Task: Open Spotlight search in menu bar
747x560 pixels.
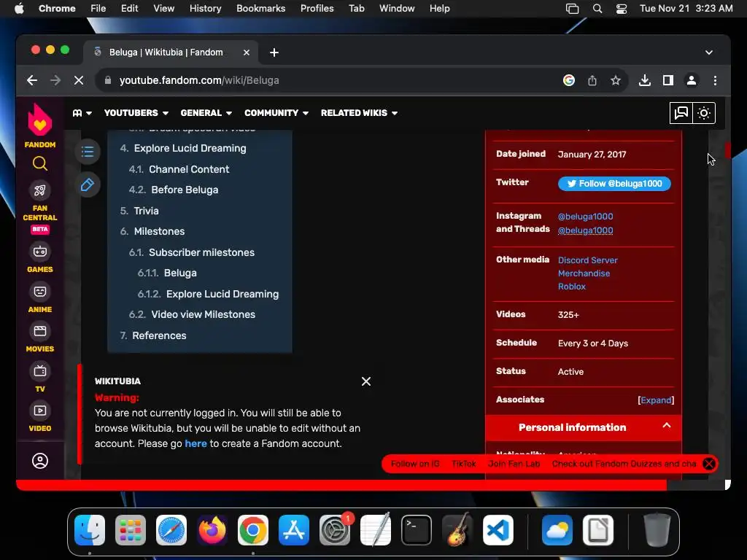Action: (x=597, y=9)
